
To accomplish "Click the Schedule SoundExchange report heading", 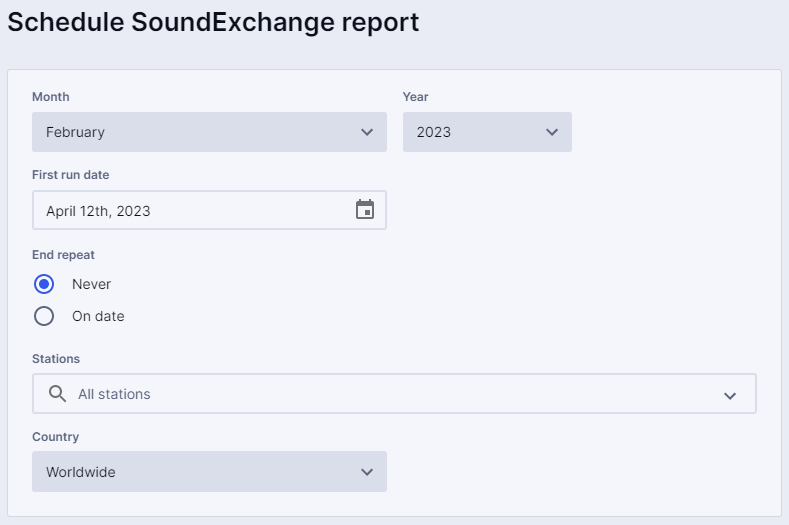I will [213, 23].
